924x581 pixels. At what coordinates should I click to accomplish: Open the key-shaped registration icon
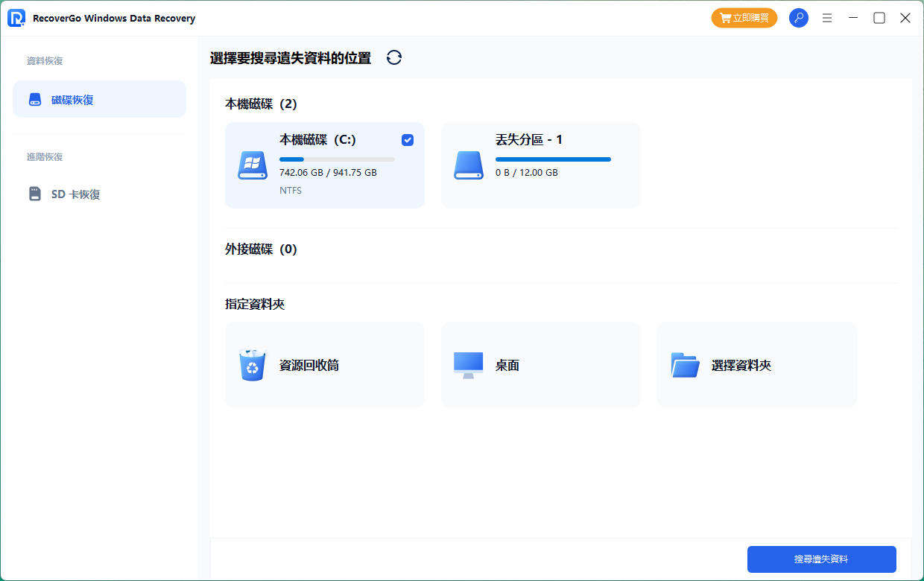pyautogui.click(x=799, y=18)
